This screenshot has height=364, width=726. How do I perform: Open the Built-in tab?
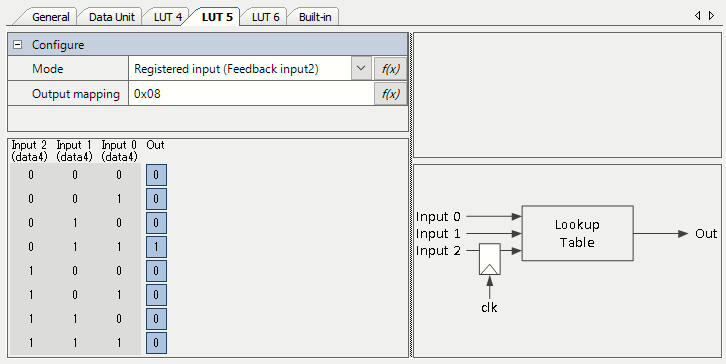(315, 17)
